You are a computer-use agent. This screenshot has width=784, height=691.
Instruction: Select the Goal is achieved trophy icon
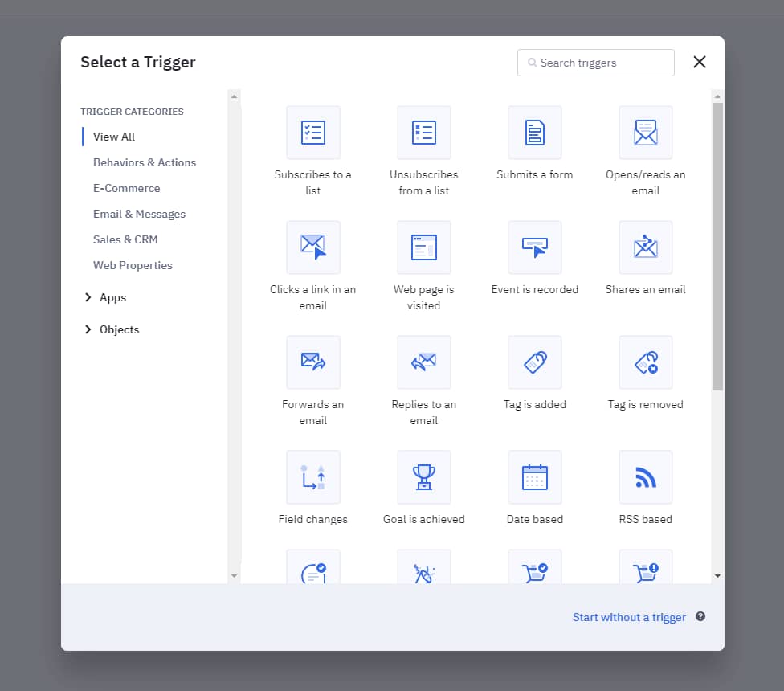pyautogui.click(x=424, y=477)
